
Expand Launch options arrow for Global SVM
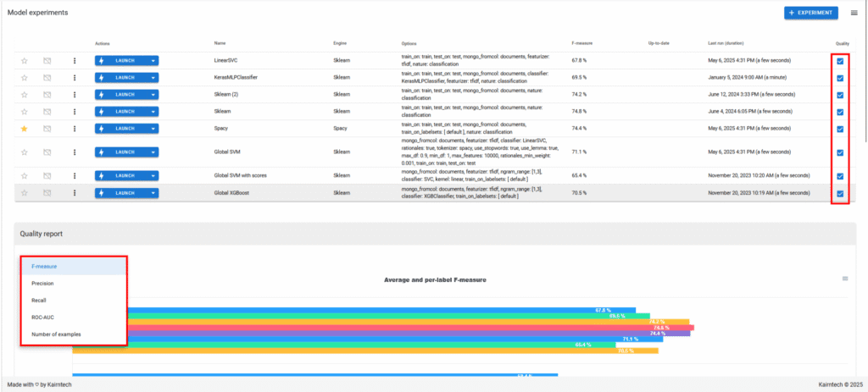tap(153, 152)
